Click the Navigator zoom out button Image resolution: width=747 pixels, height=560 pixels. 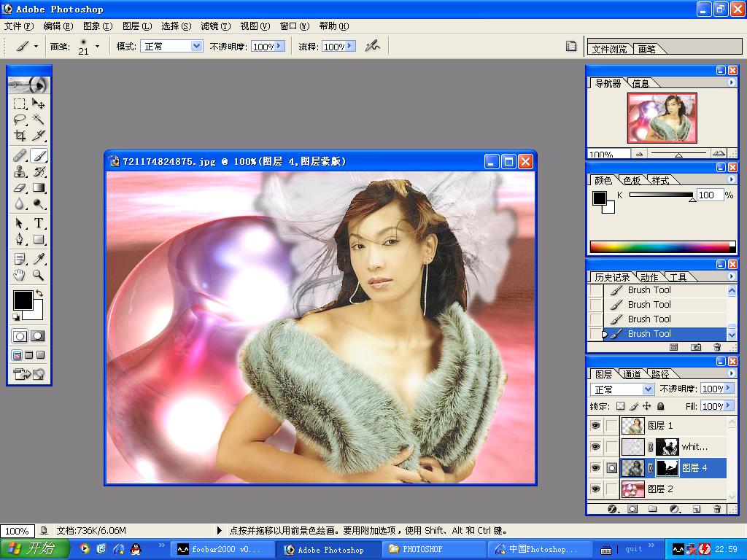point(639,154)
